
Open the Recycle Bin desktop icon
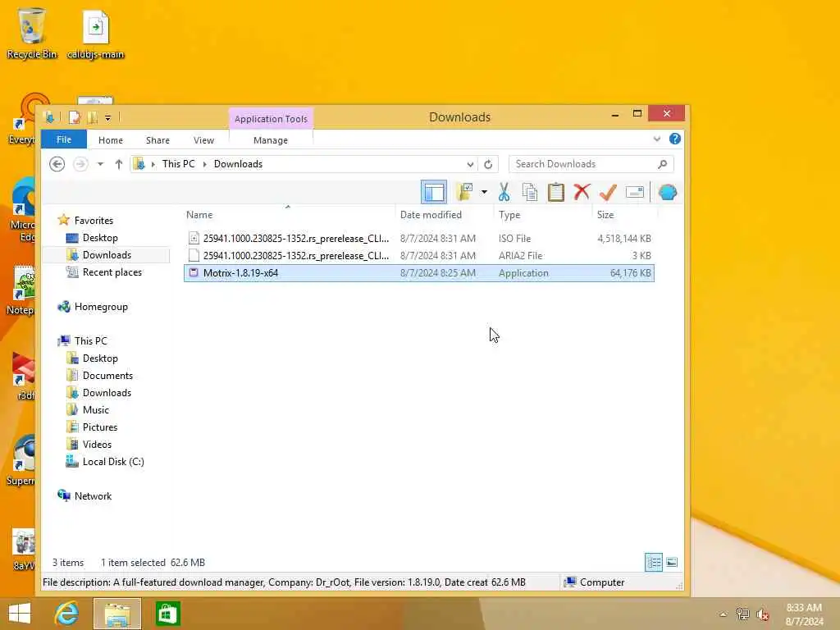tap(32, 33)
